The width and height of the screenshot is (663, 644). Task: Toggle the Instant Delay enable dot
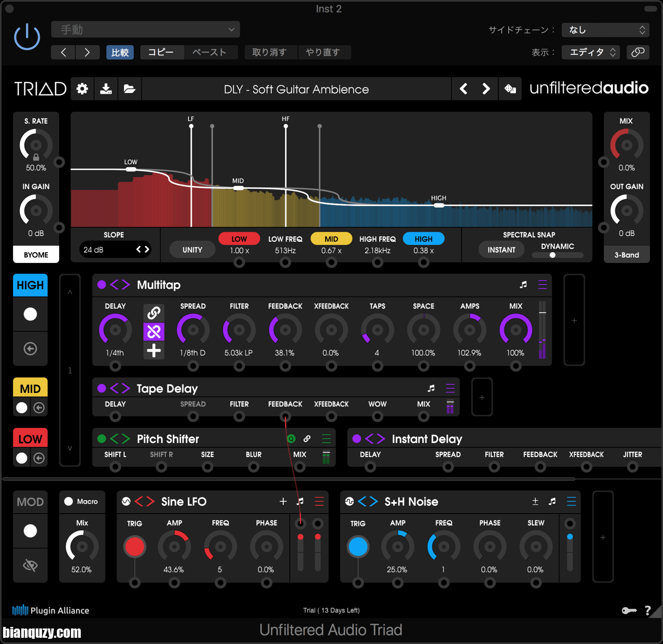(x=356, y=439)
